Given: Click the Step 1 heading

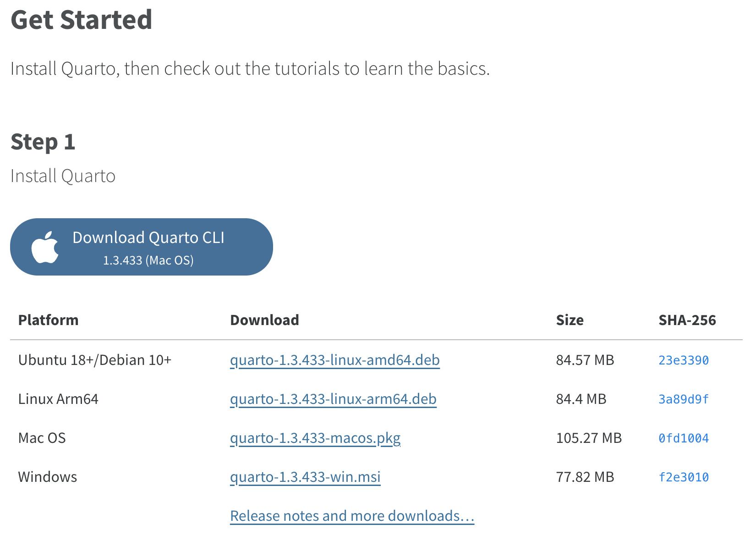Looking at the screenshot, I should pyautogui.click(x=43, y=142).
